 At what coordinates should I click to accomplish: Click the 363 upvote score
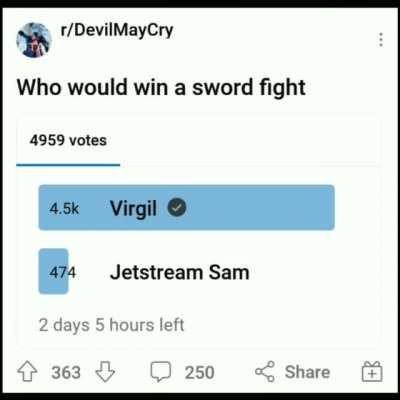coord(66,372)
